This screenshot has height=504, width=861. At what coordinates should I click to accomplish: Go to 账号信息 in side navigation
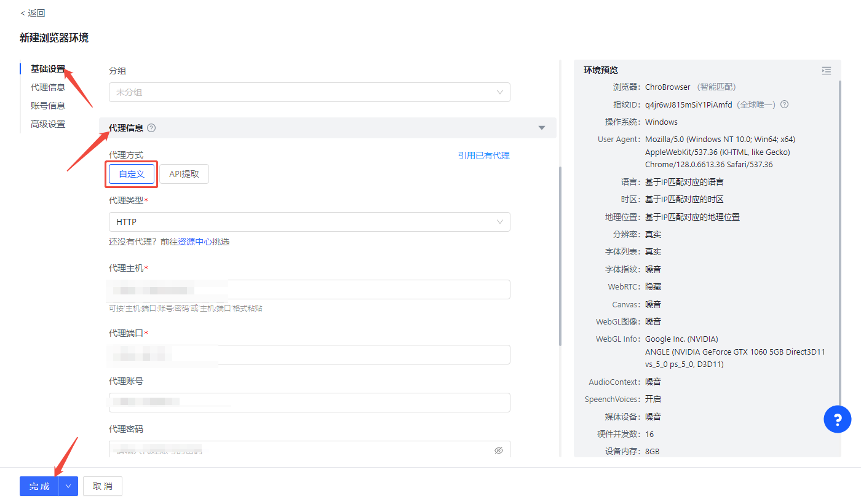tap(48, 106)
